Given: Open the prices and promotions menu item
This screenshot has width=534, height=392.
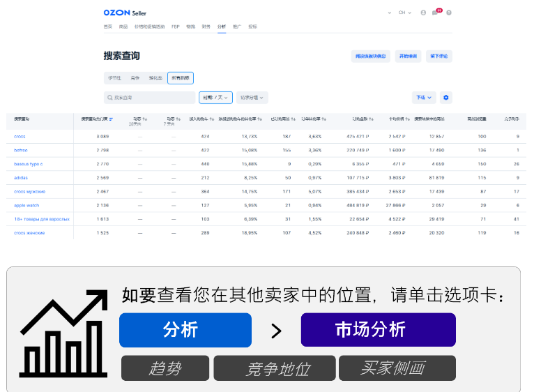Looking at the screenshot, I should (x=149, y=27).
